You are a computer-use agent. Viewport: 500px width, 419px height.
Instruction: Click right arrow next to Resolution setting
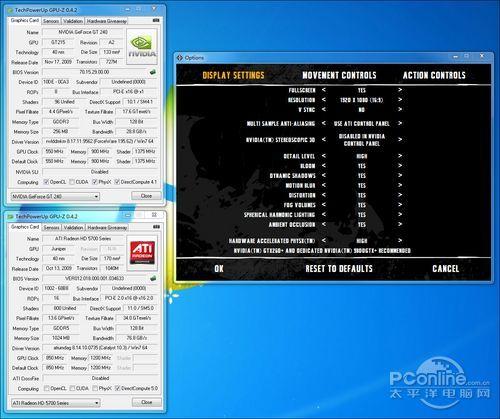400,100
